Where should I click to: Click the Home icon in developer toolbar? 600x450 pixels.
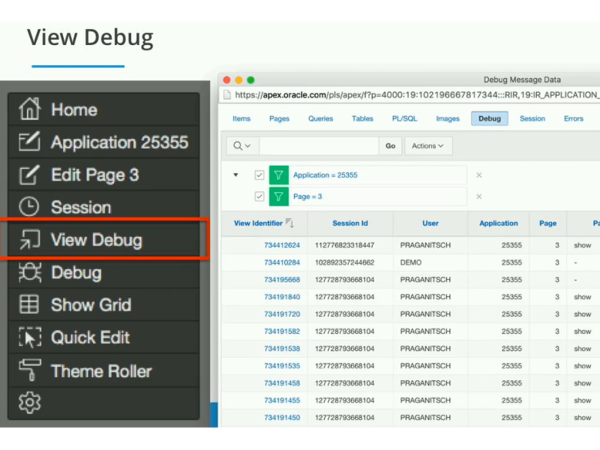click(30, 110)
